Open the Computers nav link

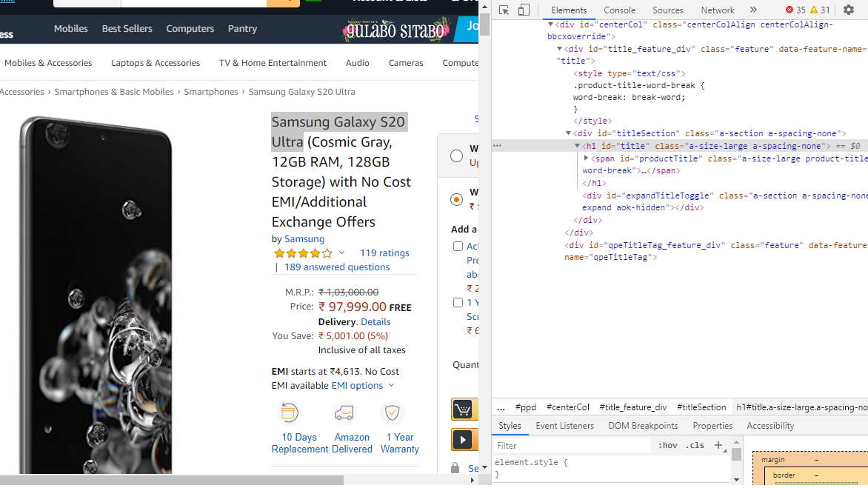pos(190,28)
